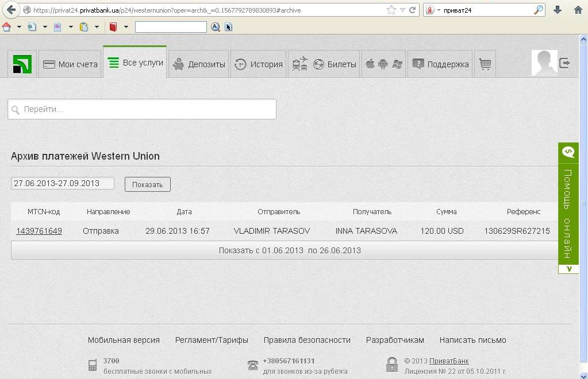Click reference 130629SR627215 cell

pos(517,231)
